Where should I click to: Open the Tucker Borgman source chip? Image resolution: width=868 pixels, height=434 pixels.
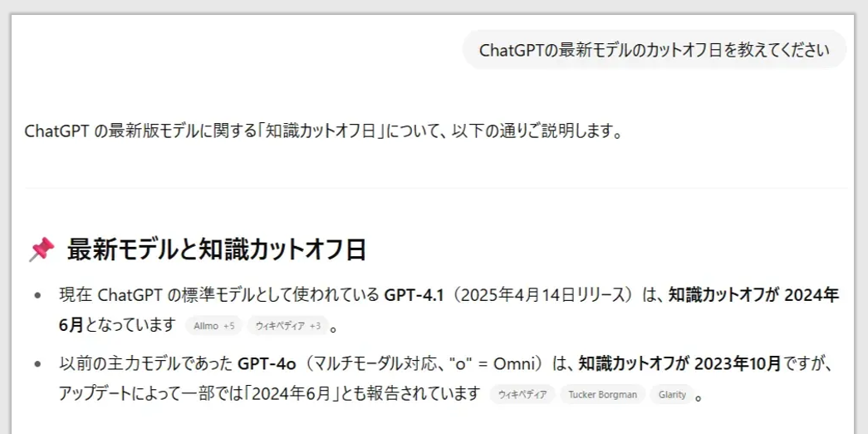tap(602, 395)
